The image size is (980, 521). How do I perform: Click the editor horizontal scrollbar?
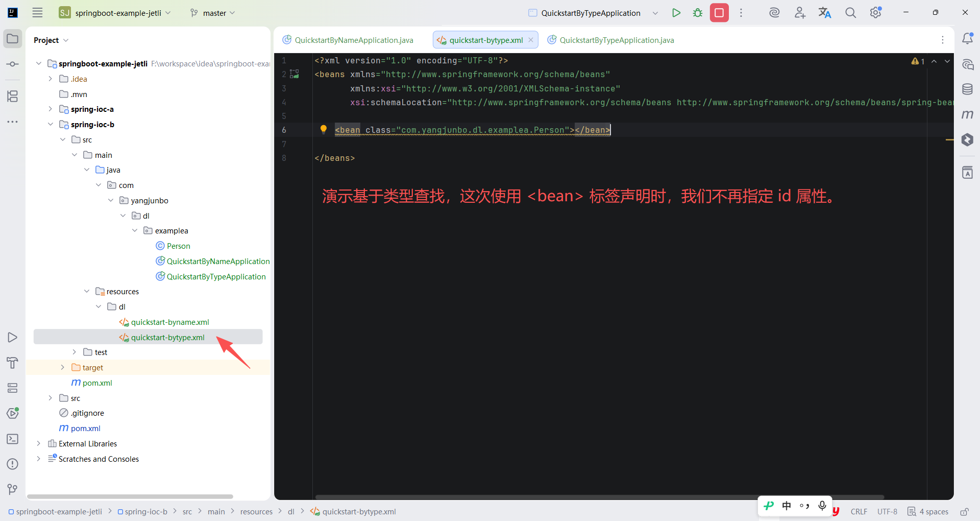[x=599, y=497]
